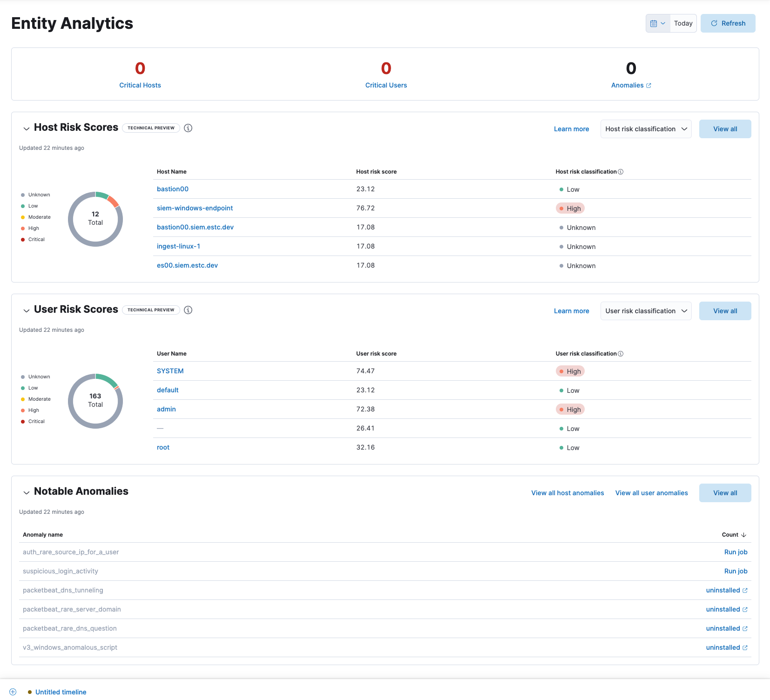Open Learn more for Host Risk Scores

(571, 128)
